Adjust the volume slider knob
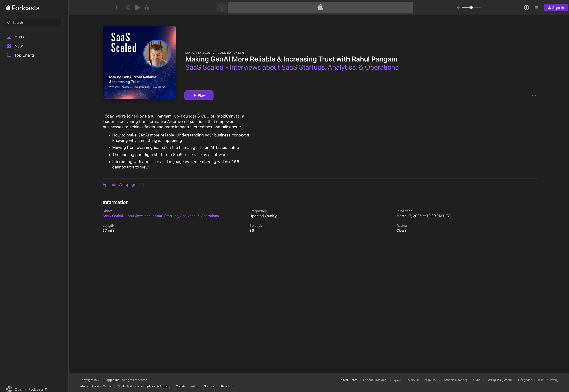569x392 pixels. pos(471,8)
